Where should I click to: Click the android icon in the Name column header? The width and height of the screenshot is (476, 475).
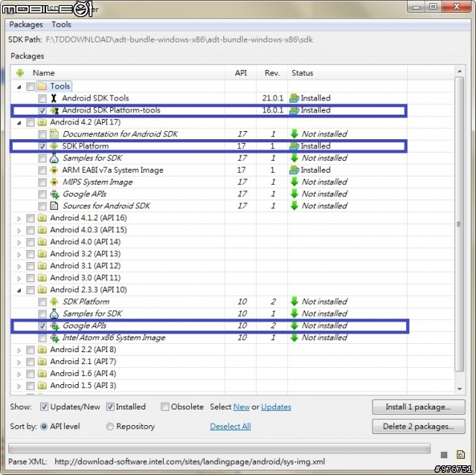[20, 73]
